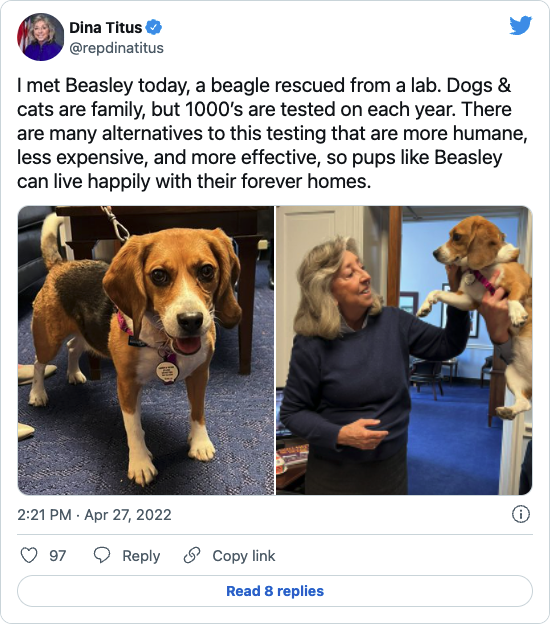550x624 pixels.
Task: Click Read 8 replies button
Action: pos(275,591)
